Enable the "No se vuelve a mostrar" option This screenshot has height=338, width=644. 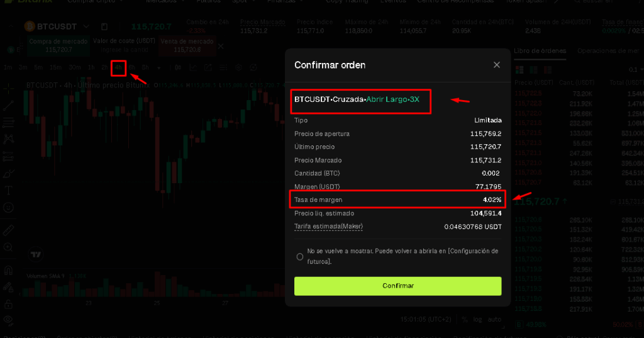[x=299, y=256]
